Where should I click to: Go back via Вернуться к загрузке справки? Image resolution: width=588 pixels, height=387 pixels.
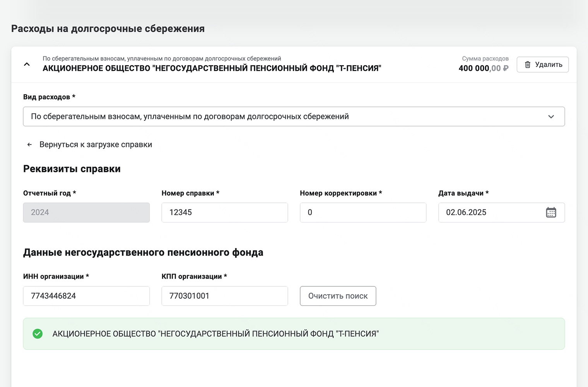(x=95, y=145)
